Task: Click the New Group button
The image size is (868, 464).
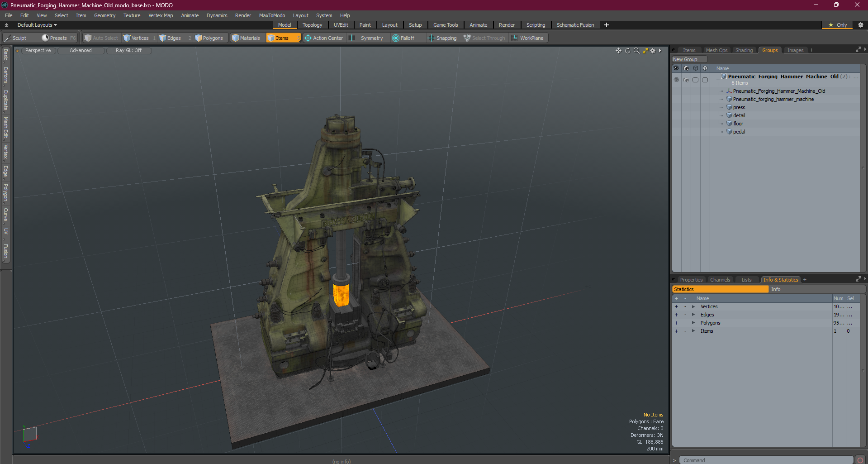Action: (689, 59)
